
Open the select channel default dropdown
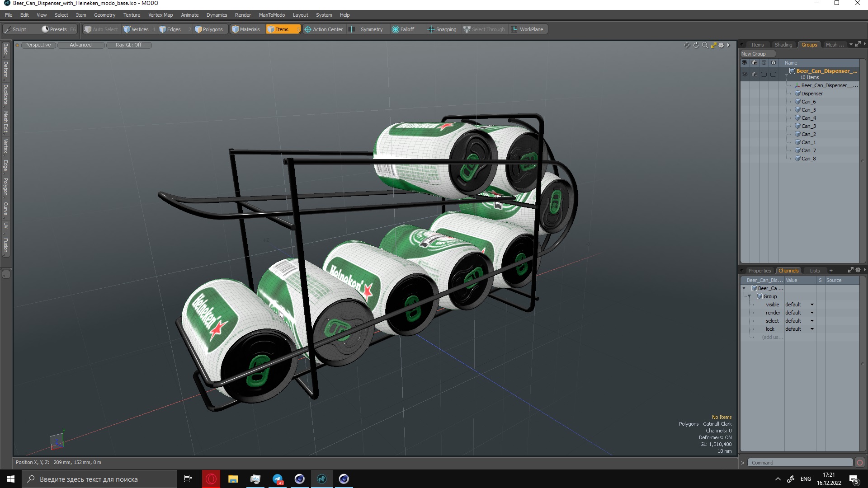(x=800, y=321)
